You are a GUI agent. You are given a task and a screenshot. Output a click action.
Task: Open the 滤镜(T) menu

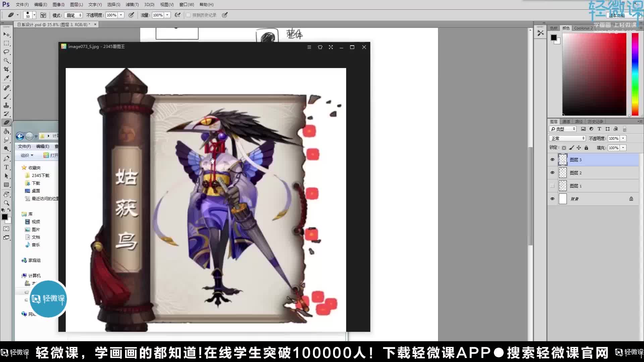coord(132,5)
